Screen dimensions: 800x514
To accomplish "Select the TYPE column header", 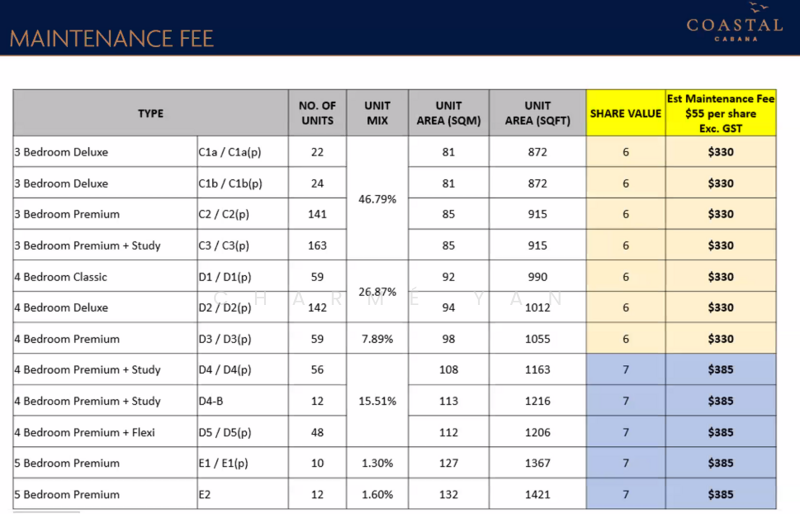I will 150,113.
